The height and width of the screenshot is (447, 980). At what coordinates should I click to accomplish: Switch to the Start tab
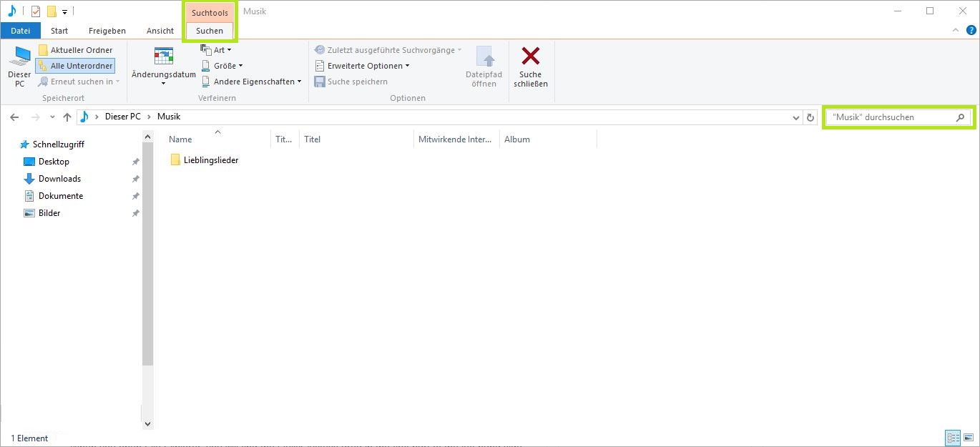pos(59,31)
